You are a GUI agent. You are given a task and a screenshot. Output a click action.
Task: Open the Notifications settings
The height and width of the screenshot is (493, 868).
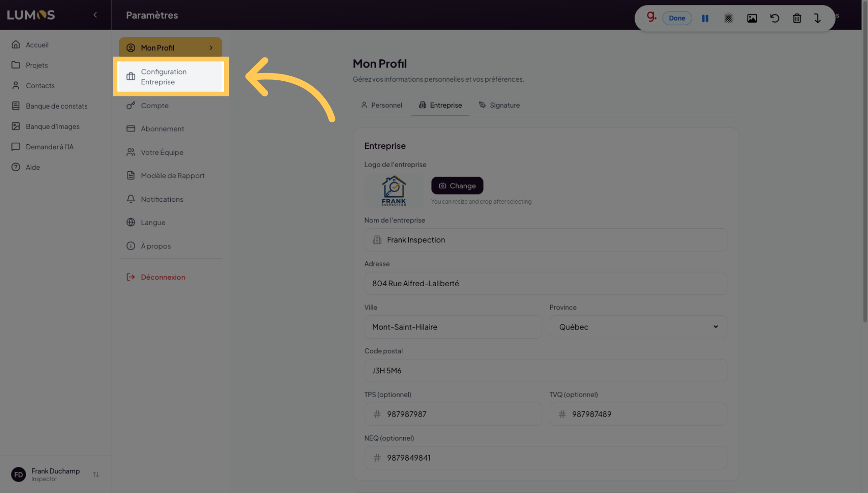(162, 199)
